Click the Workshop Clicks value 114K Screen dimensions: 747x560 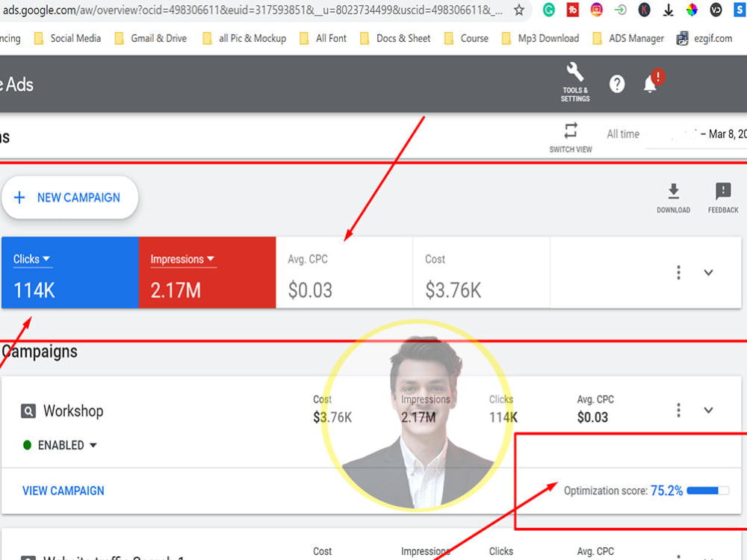[503, 417]
